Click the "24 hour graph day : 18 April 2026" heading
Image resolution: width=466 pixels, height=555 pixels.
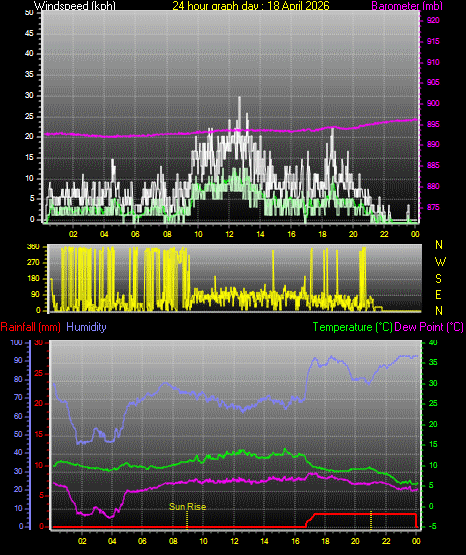(x=251, y=5)
